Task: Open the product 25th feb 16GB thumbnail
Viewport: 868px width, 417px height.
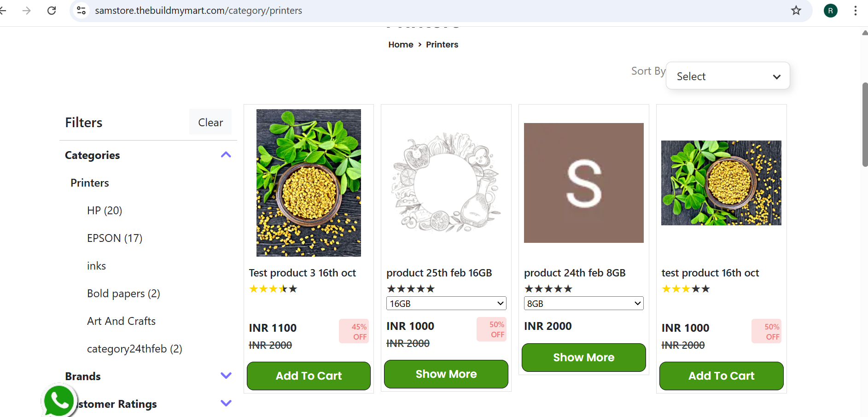Action: 446,182
